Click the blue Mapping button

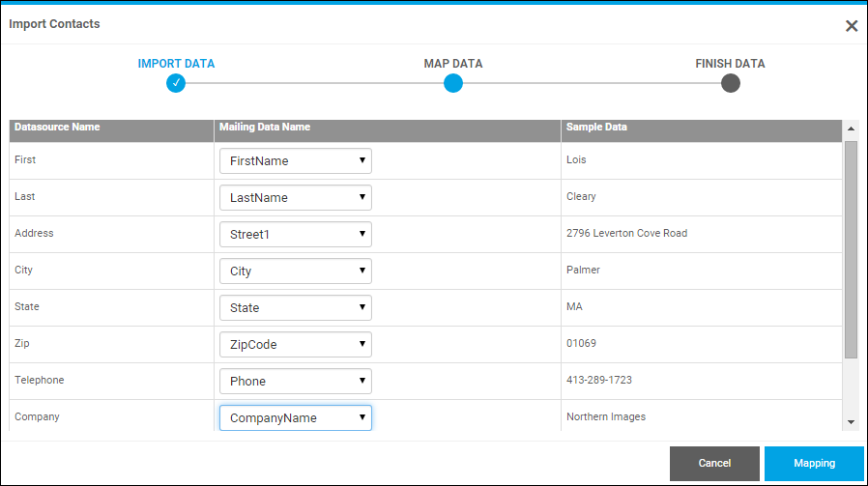pyautogui.click(x=814, y=464)
